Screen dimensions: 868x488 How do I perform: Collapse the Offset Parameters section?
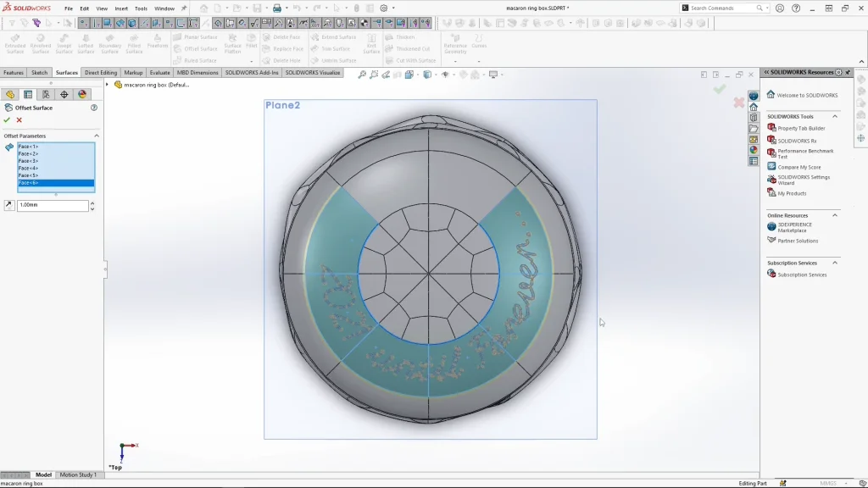tap(96, 136)
